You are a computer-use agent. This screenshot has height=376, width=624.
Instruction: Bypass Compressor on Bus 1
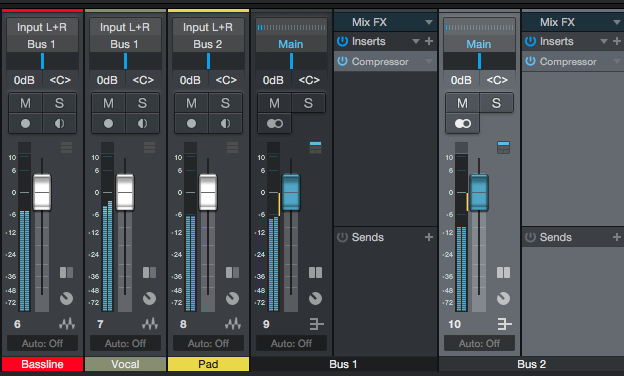342,61
